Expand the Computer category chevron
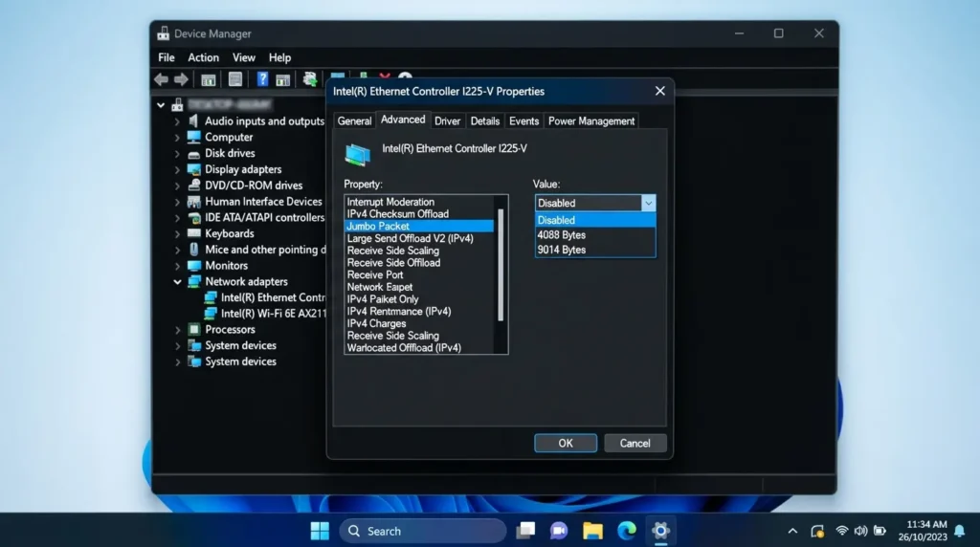 point(177,138)
